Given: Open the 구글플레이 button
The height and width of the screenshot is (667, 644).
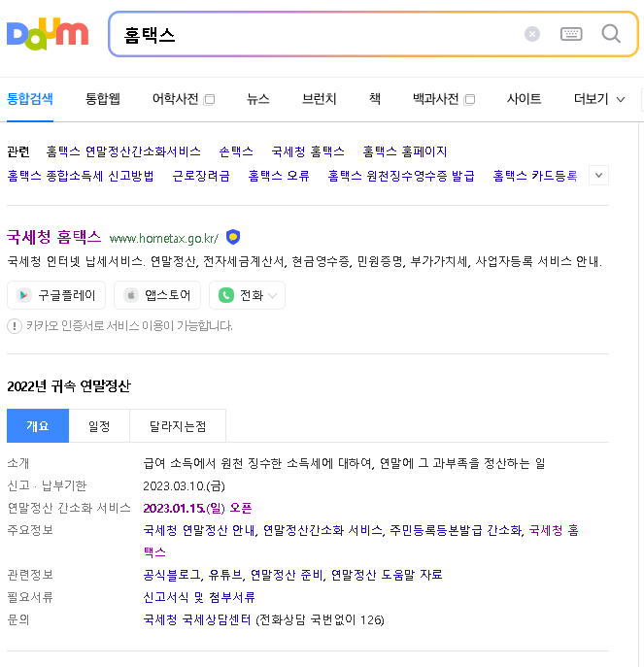Looking at the screenshot, I should (x=56, y=295).
